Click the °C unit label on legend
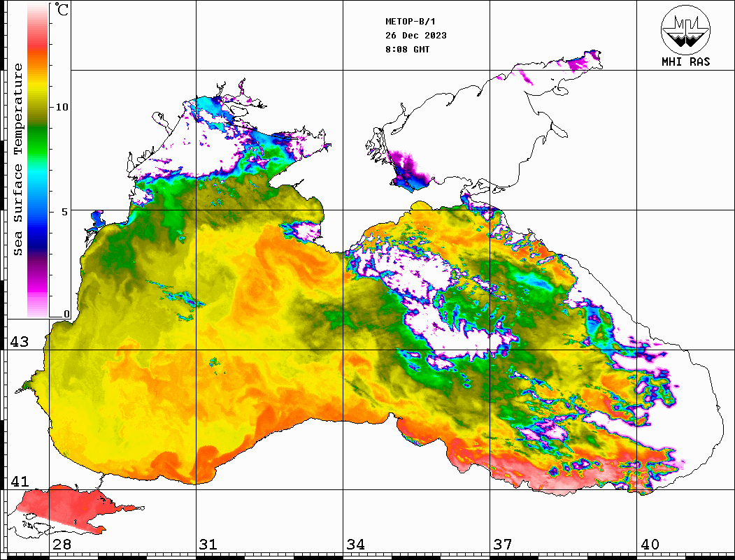 (62, 9)
